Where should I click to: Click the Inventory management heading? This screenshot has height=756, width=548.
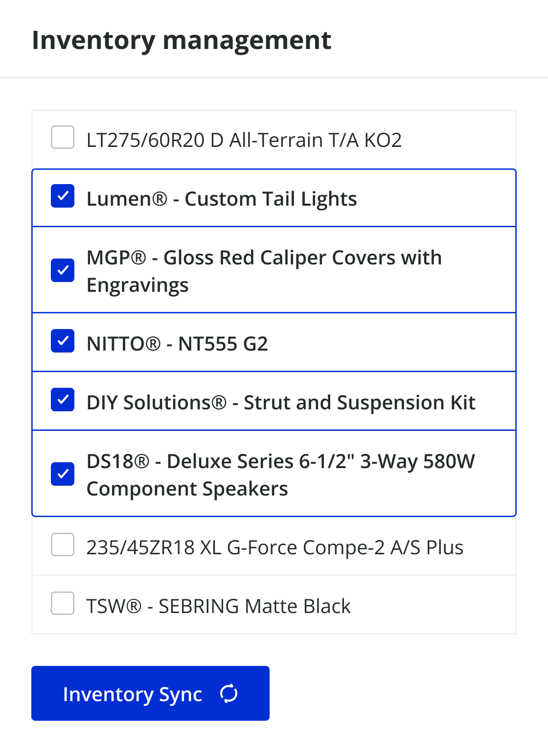(x=182, y=41)
